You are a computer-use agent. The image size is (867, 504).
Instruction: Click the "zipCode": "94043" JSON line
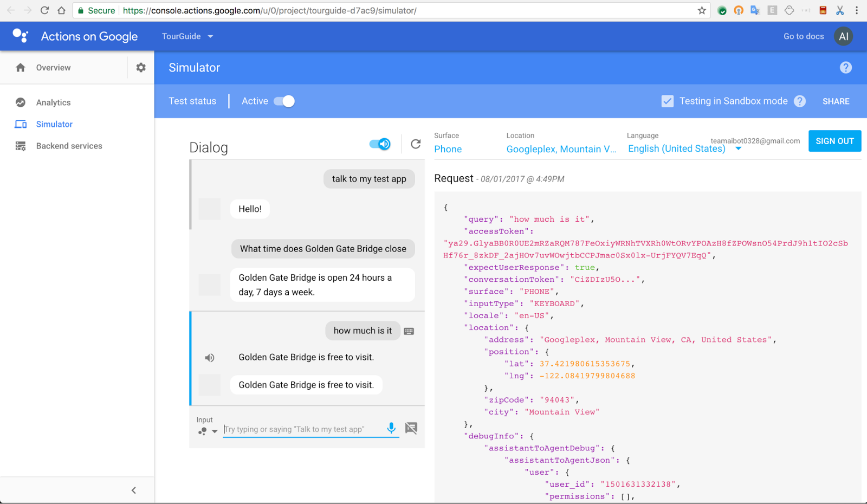click(532, 400)
